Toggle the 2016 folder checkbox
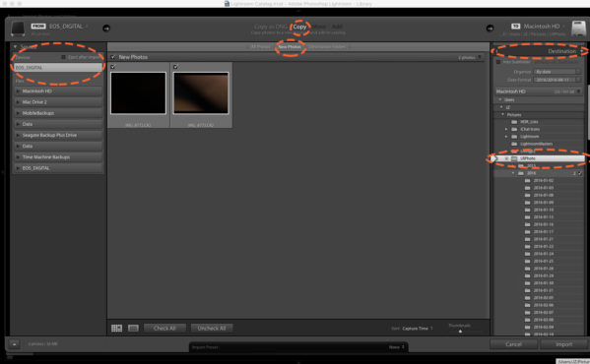The height and width of the screenshot is (364, 590). pos(580,173)
